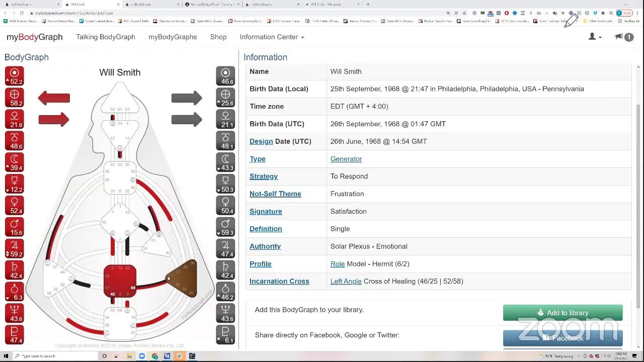Select the black Neptune 43.6 tile

coord(225,313)
